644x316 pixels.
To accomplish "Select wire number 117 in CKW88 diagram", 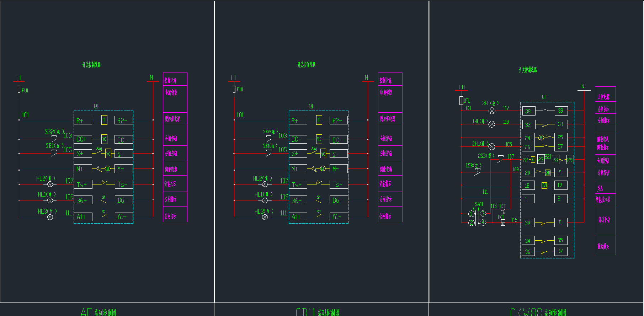I will pyautogui.click(x=506, y=108).
